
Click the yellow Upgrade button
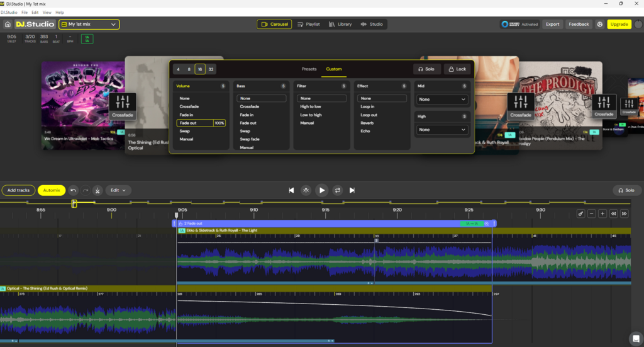coord(619,25)
